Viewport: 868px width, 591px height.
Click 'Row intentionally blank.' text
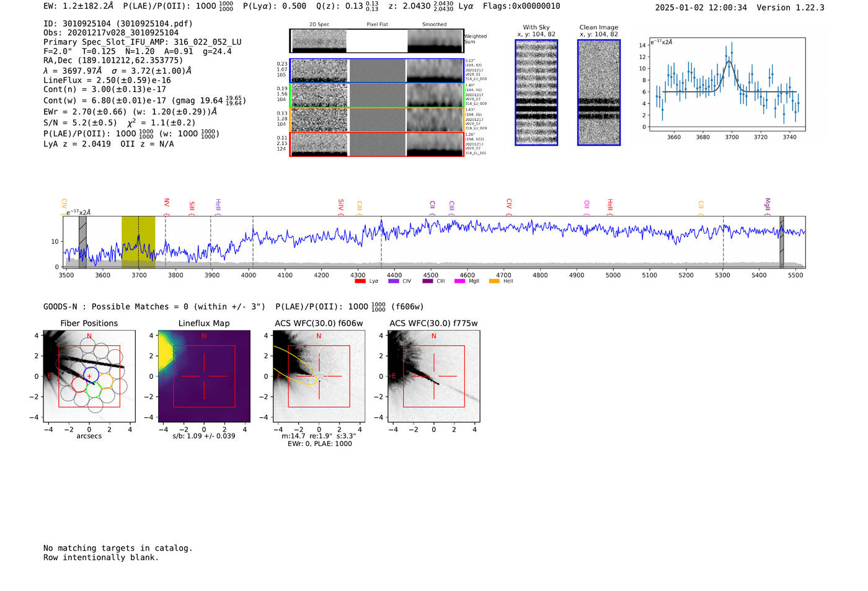(x=101, y=558)
